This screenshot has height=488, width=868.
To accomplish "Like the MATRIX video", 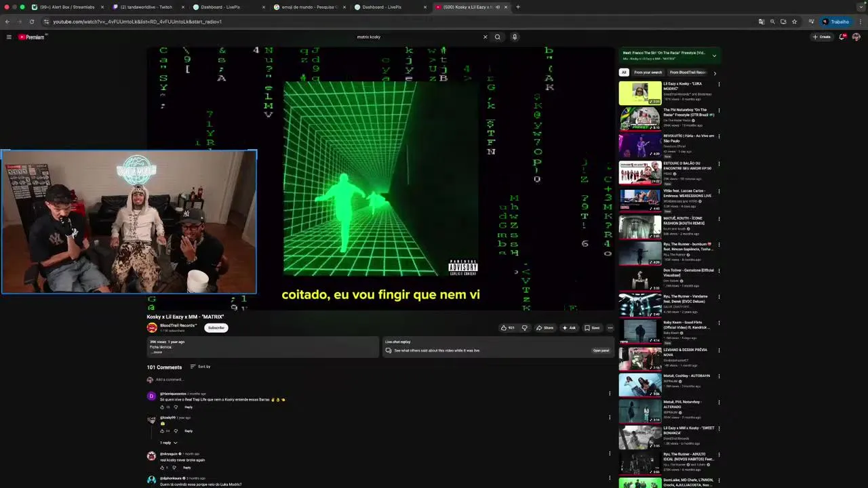I will [507, 327].
